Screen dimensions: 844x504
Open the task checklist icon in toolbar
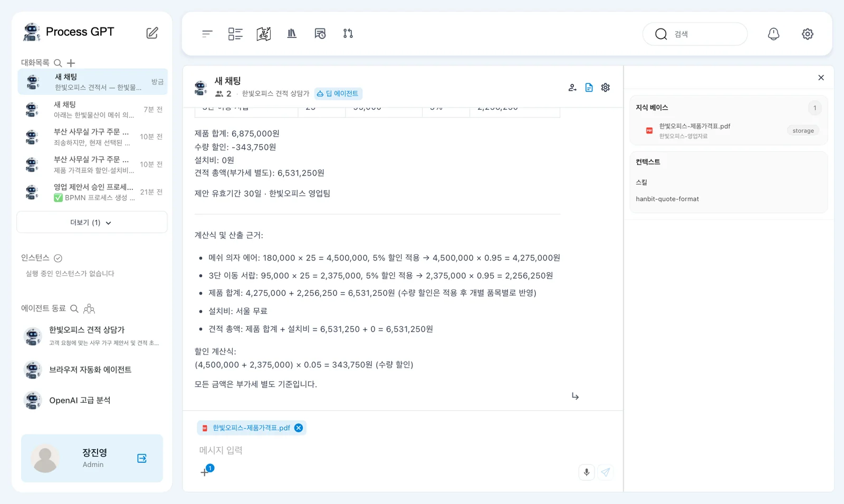coord(235,34)
